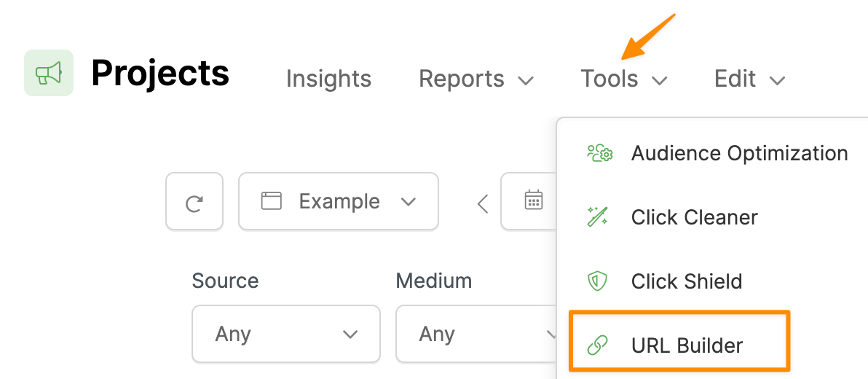The width and height of the screenshot is (868, 379).
Task: Click the Click Cleaner magic wand icon
Action: pos(600,217)
